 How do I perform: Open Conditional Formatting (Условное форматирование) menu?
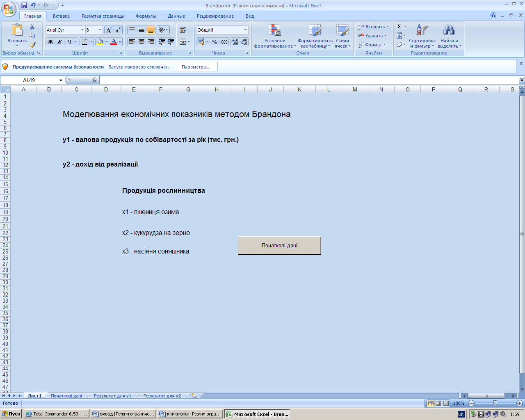(x=275, y=36)
